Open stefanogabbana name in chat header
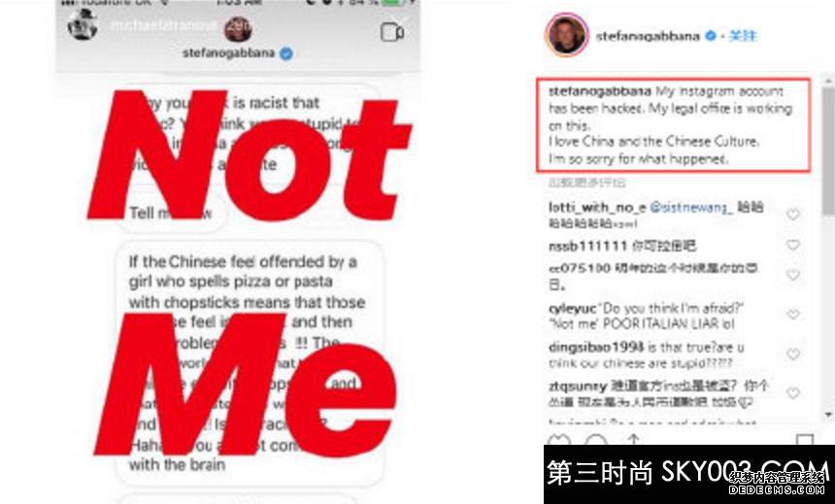Image resolution: width=835 pixels, height=504 pixels. (x=228, y=53)
